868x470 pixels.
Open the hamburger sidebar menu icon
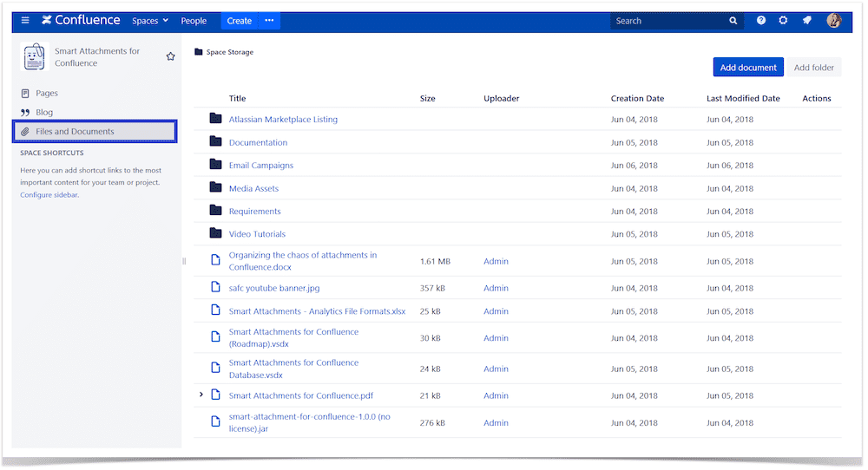[x=25, y=21]
